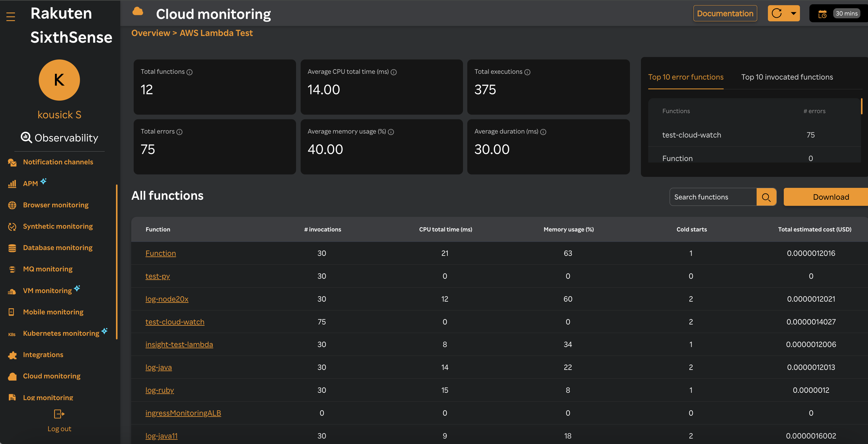Screen dimensions: 868x444
Task: Click the Synthetic monitoring icon
Action: 12,227
